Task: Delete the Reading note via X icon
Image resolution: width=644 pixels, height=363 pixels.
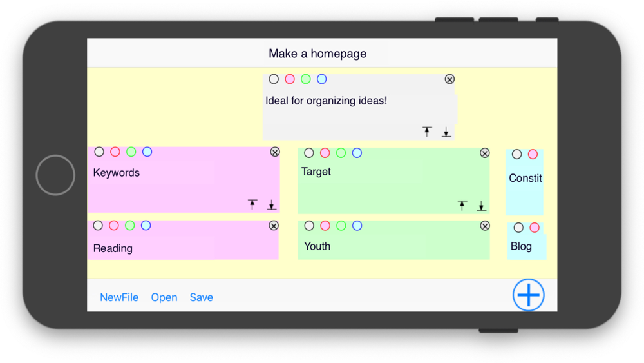Action: coord(274,226)
